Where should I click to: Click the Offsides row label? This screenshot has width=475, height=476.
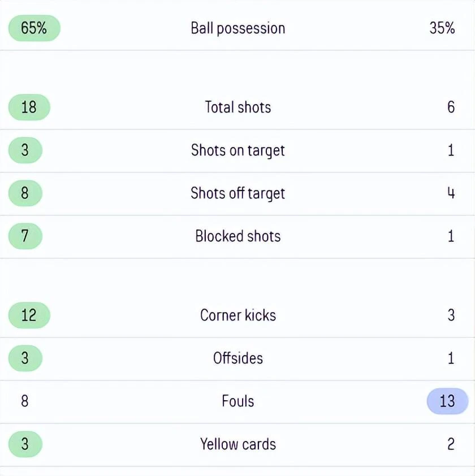238,358
